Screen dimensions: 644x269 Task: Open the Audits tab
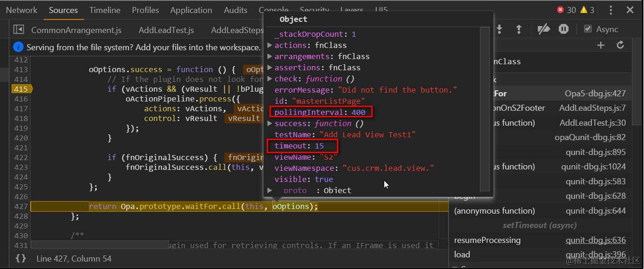coord(236,10)
